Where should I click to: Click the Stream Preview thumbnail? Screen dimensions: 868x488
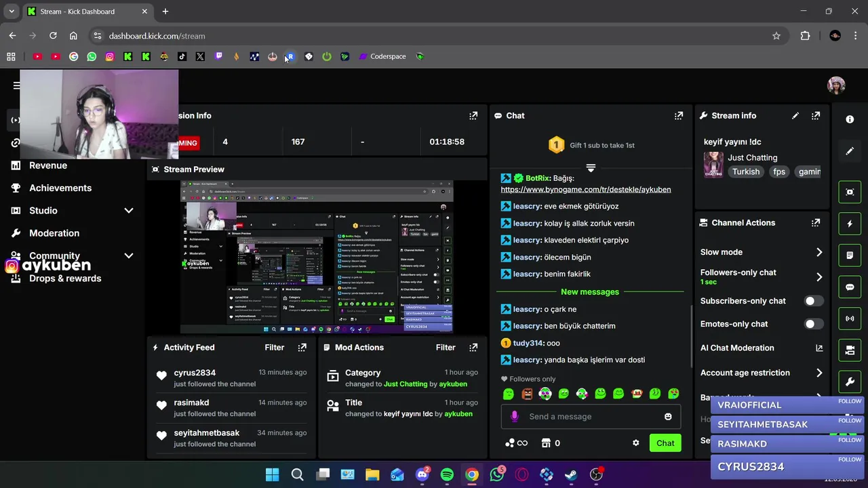pos(317,258)
